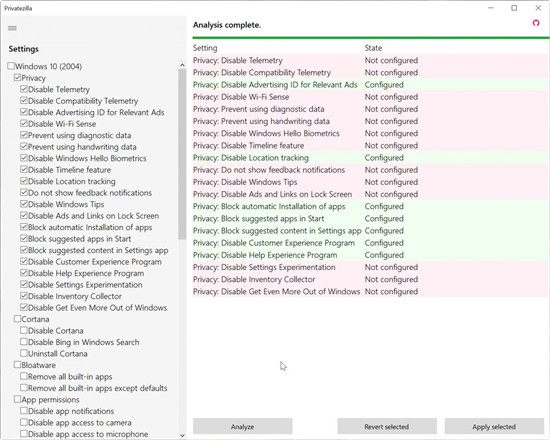Click the settings list scrollbar thumb
The image size is (550, 440).
(x=182, y=154)
